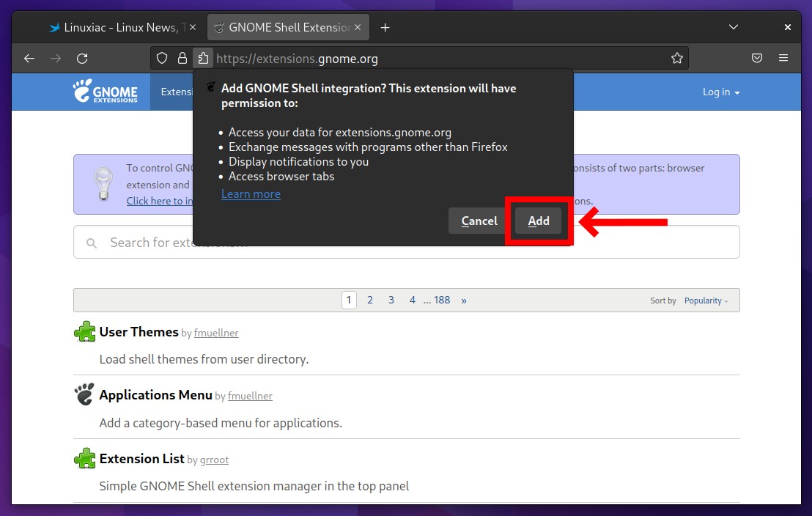Click the "Add GNOME Shell integration?" heading
The height and width of the screenshot is (516, 812).
tap(369, 95)
